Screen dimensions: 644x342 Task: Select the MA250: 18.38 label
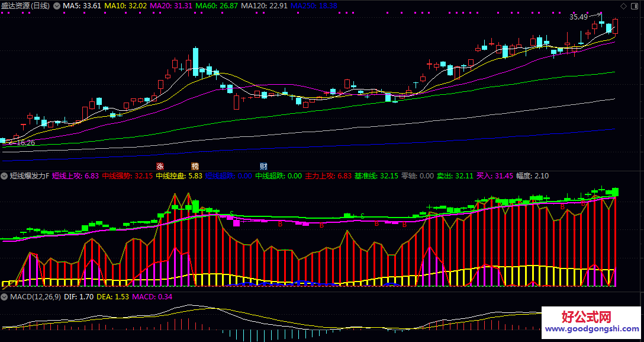pyautogui.click(x=314, y=6)
